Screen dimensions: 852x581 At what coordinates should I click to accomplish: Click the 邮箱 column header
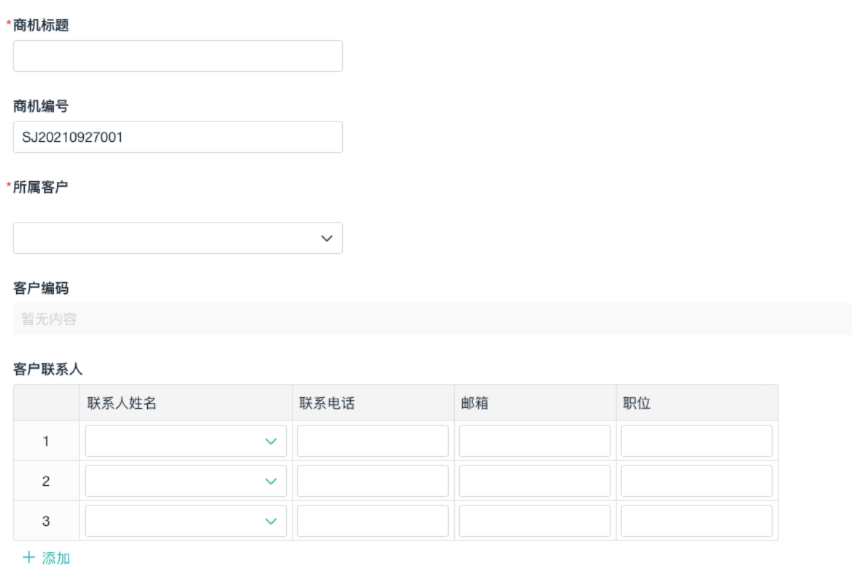click(475, 403)
